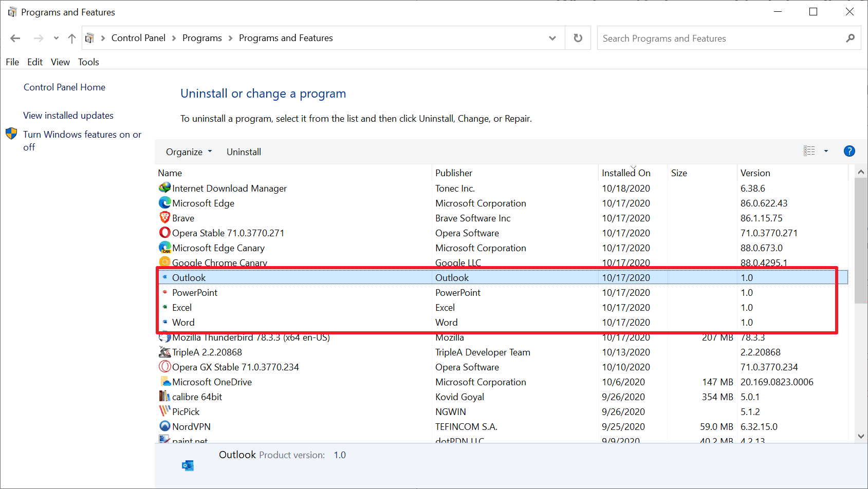Click the Outlook row's small icon
The image size is (868, 489).
click(x=165, y=277)
